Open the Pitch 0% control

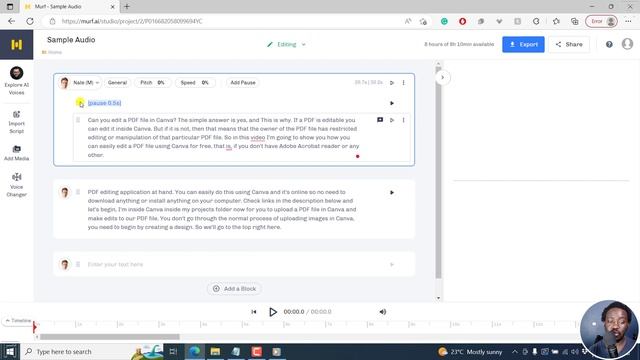(x=152, y=82)
